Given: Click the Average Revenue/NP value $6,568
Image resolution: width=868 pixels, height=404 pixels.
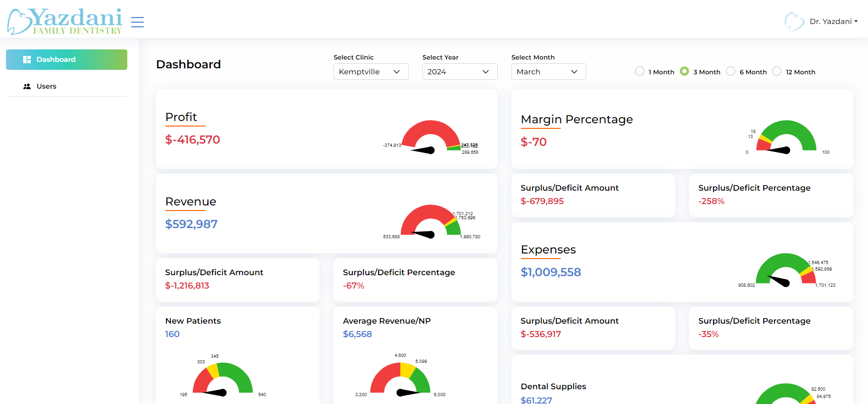Looking at the screenshot, I should [357, 334].
